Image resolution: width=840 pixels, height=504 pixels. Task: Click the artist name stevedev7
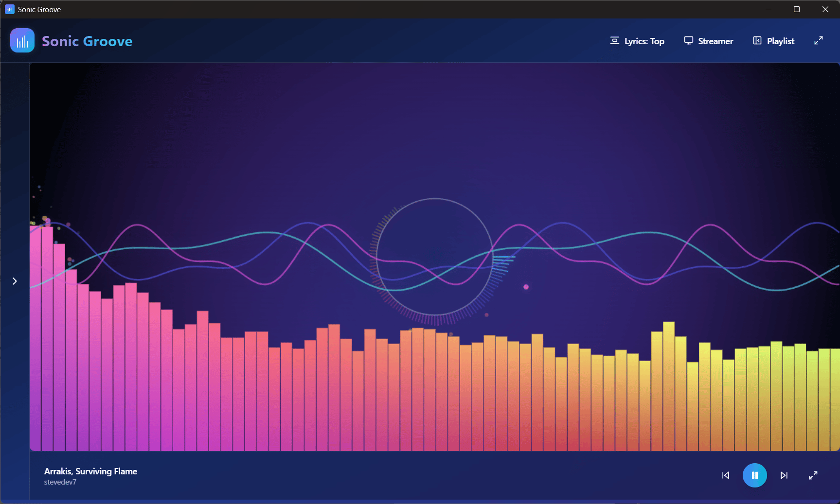point(60,482)
